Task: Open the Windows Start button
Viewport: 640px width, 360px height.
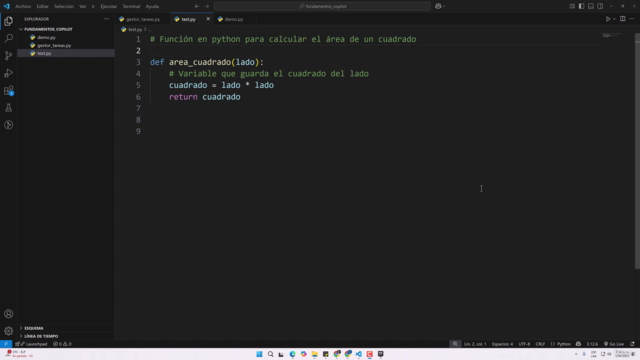Action: [259, 354]
